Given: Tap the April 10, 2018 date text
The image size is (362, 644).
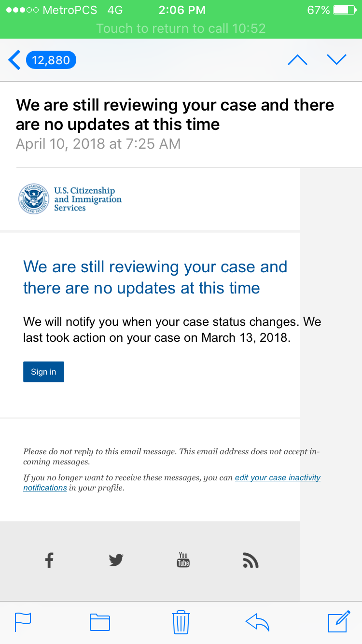Looking at the screenshot, I should point(98,144).
